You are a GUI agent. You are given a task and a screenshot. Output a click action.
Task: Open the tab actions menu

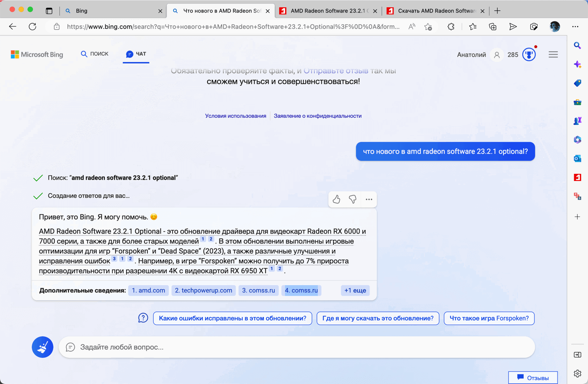(x=49, y=11)
